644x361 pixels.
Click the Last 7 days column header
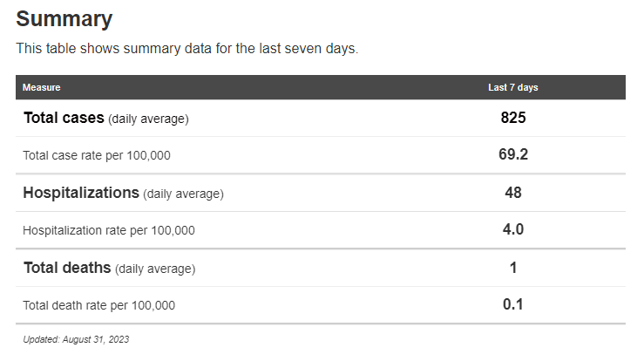click(512, 87)
